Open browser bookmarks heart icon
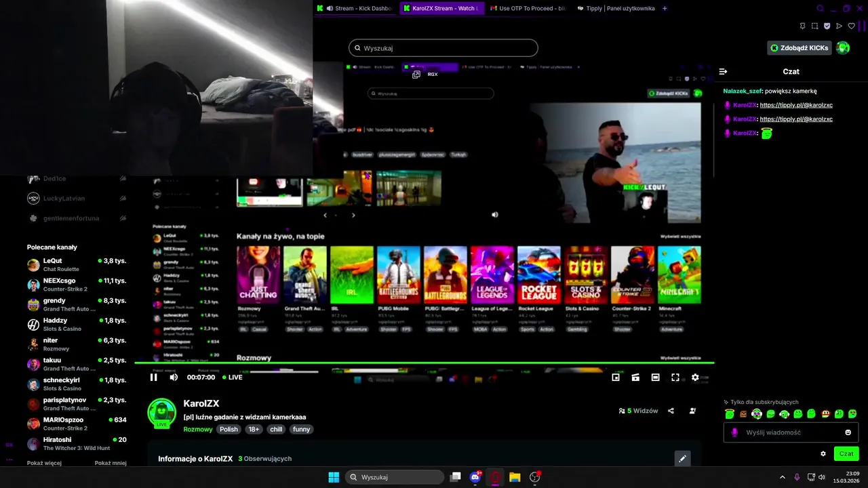Viewport: 868px width, 488px height. [852, 26]
